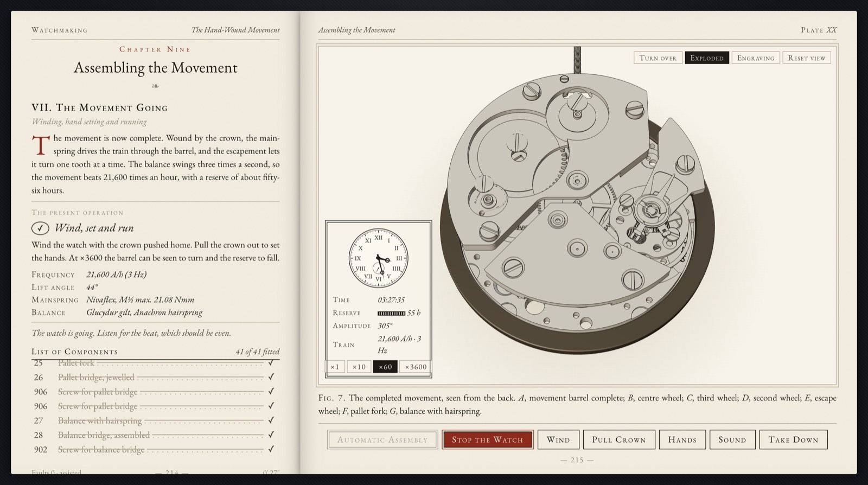Click the roman numeral clock dial
Viewport: 868px width, 485px height.
click(378, 258)
